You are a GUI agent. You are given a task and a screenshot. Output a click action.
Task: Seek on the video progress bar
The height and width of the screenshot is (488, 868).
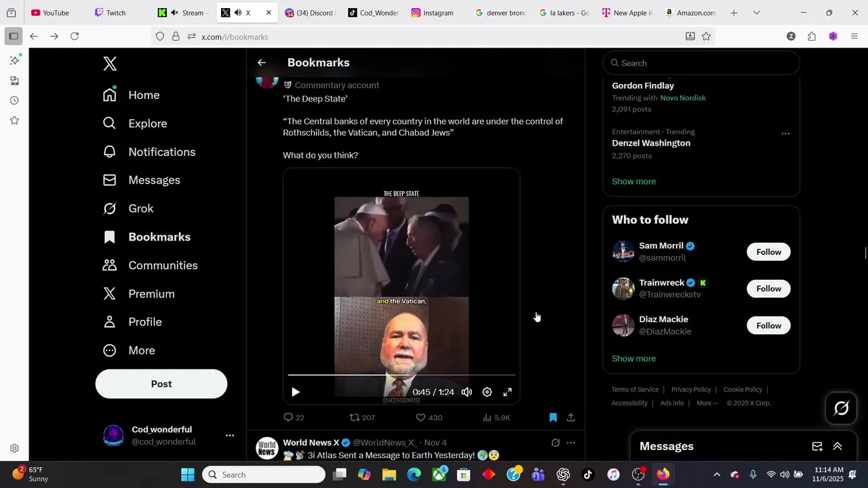(401, 375)
